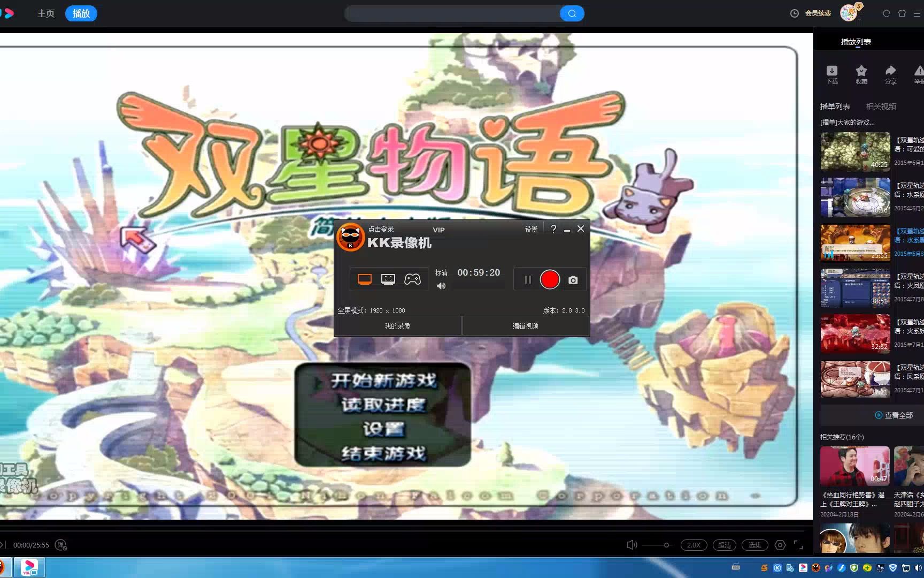The height and width of the screenshot is (578, 924).
Task: Open playlist video thumbnail with 32:32 duration
Action: [x=856, y=333]
